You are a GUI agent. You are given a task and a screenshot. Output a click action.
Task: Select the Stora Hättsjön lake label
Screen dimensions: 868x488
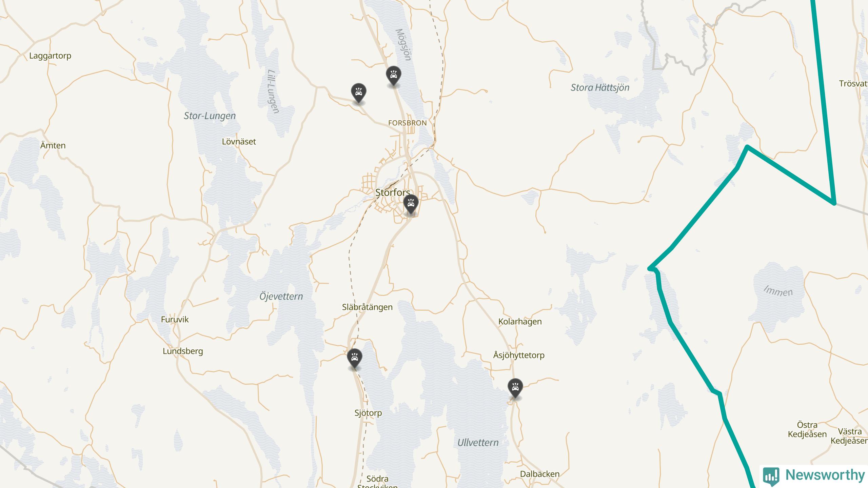point(600,88)
